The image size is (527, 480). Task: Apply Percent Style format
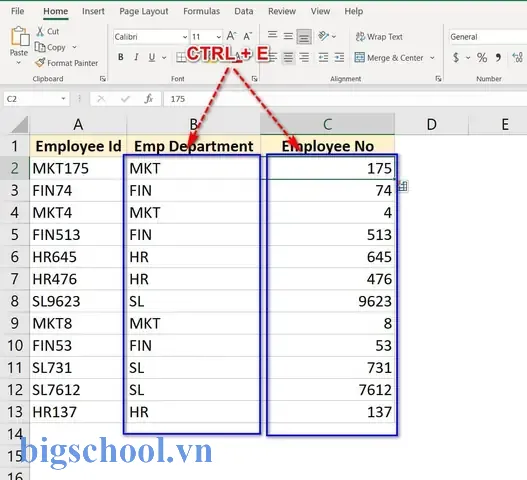482,57
